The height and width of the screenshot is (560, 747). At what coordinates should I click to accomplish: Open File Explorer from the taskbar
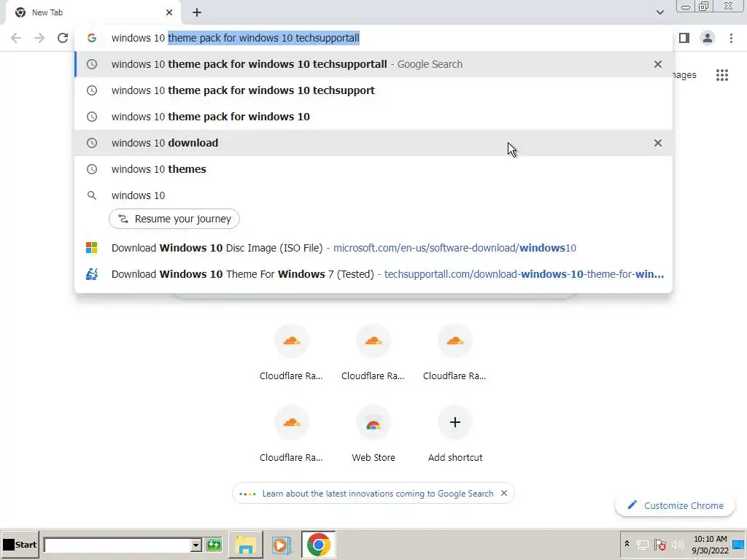pos(245,545)
